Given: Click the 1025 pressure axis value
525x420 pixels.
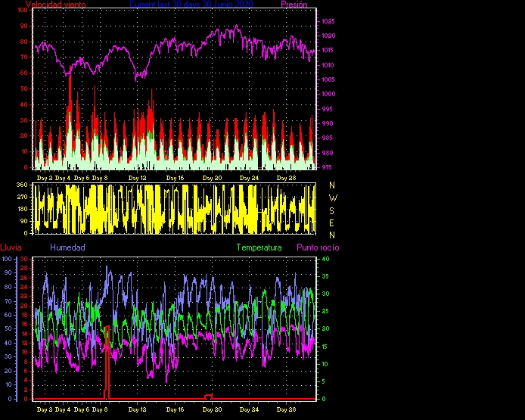Looking at the screenshot, I should click(x=328, y=21).
